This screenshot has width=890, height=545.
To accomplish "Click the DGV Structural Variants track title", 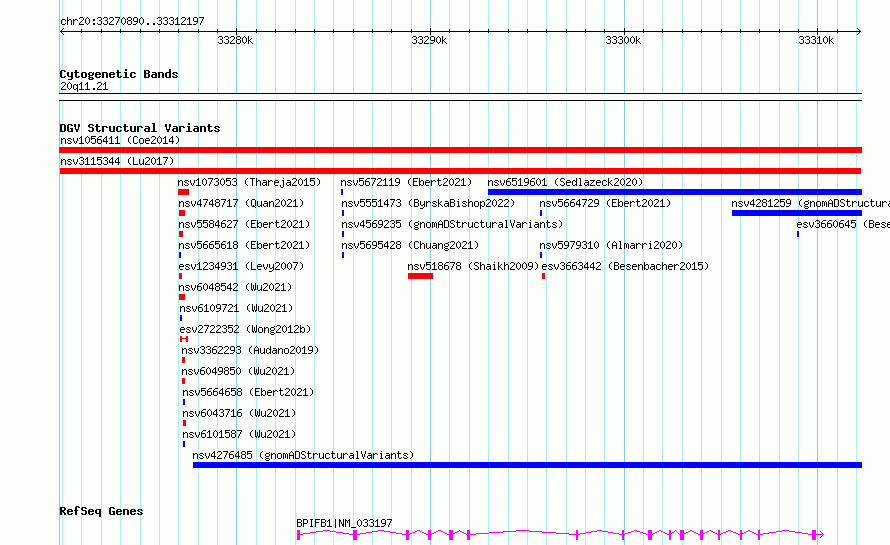I will tap(140, 128).
